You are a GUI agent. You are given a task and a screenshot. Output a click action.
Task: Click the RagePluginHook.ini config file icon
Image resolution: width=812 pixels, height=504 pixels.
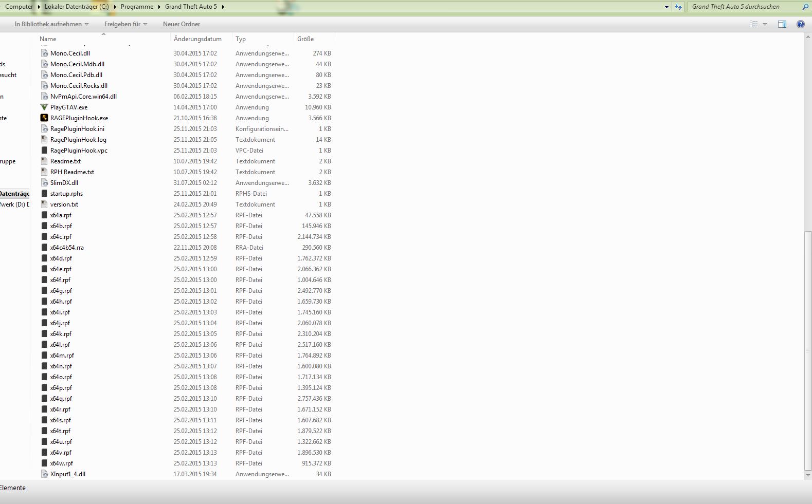(44, 129)
